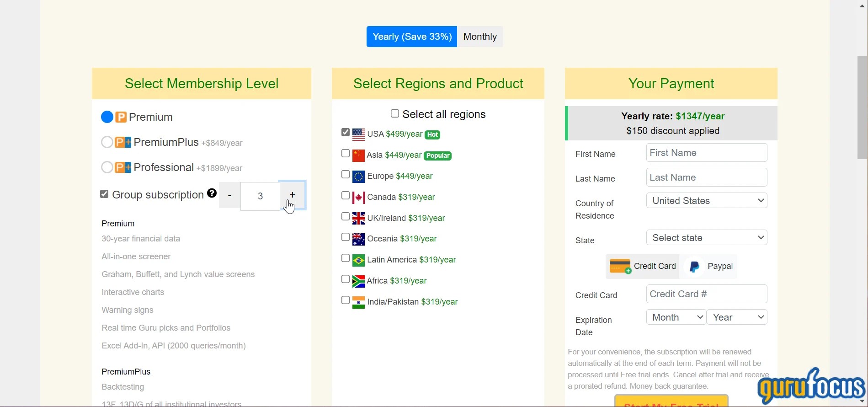Click the scrollbar down arrow
The width and height of the screenshot is (868, 407).
tap(862, 401)
